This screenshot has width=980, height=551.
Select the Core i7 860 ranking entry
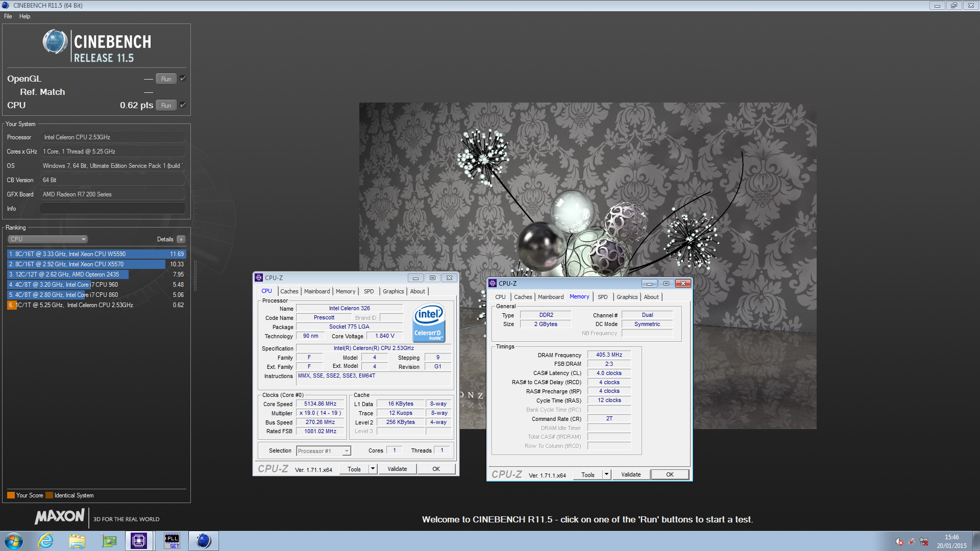click(96, 295)
